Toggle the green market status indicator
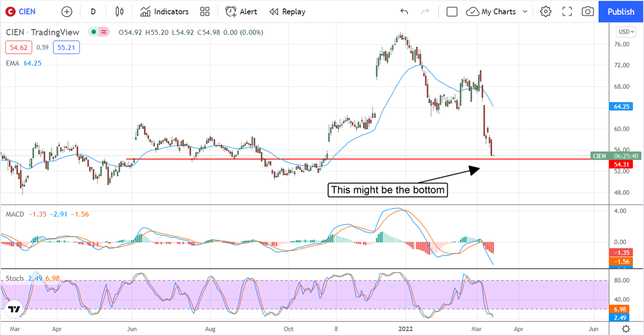 pyautogui.click(x=93, y=32)
